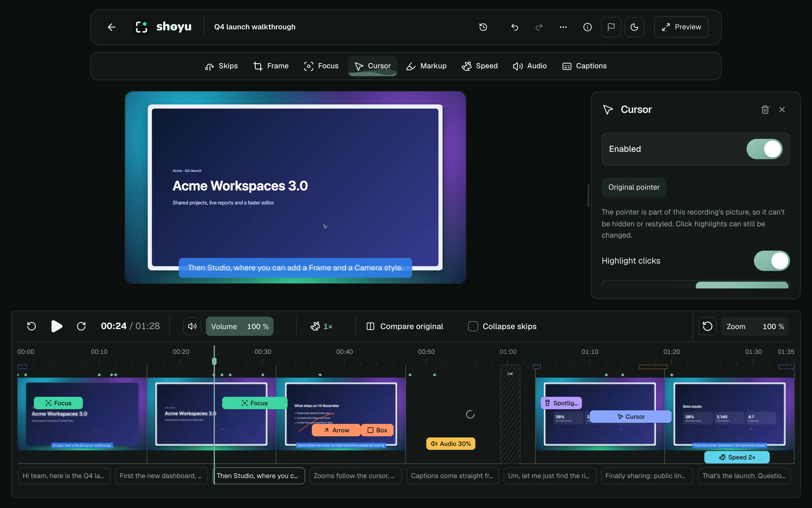Open the Audio tab
The image size is (812, 508).
pyautogui.click(x=530, y=66)
